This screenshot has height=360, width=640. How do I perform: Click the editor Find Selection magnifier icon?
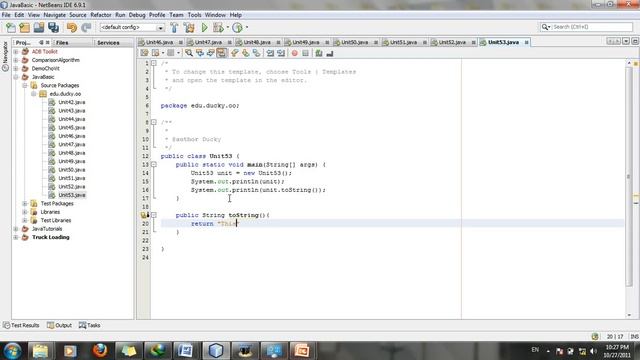pos(189,53)
